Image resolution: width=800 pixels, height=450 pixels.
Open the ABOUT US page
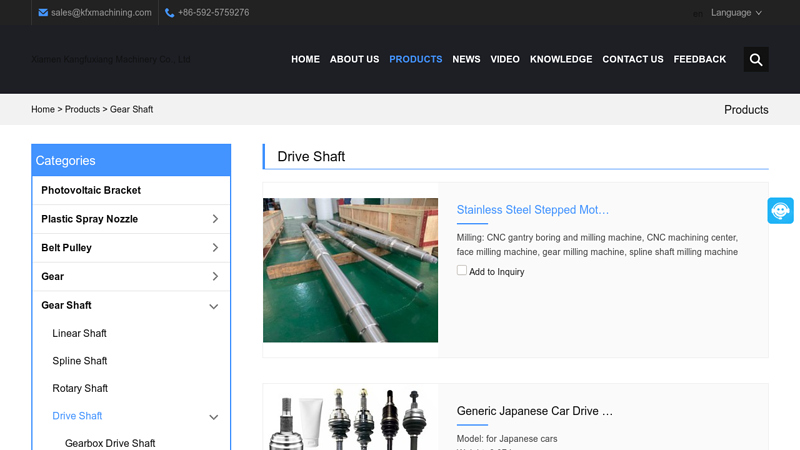[x=354, y=59]
